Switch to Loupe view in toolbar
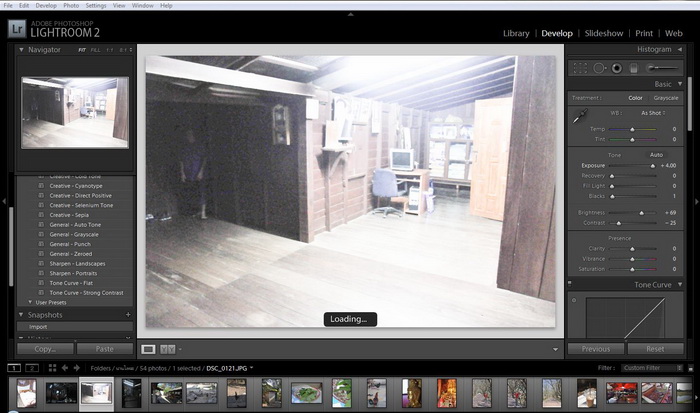This screenshot has height=413, width=700. (x=148, y=349)
